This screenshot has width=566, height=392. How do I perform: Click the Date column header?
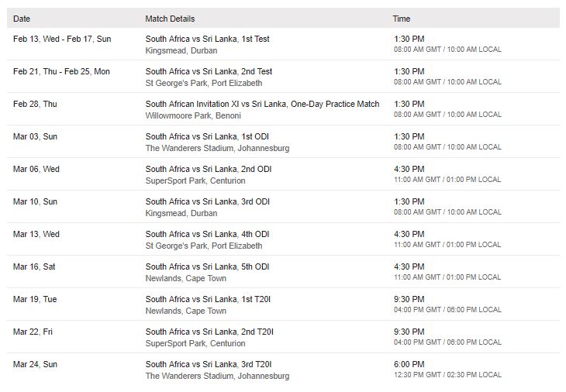22,19
